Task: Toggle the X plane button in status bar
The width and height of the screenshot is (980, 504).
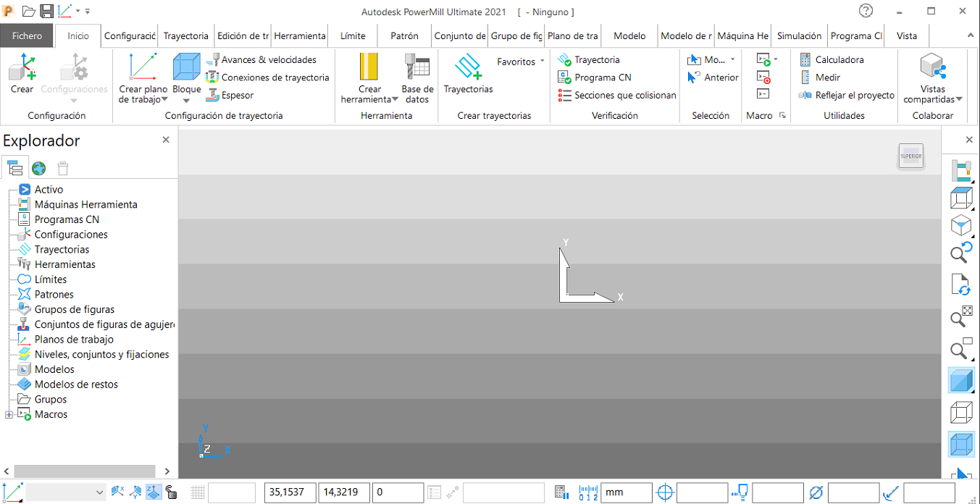Action: point(118,492)
